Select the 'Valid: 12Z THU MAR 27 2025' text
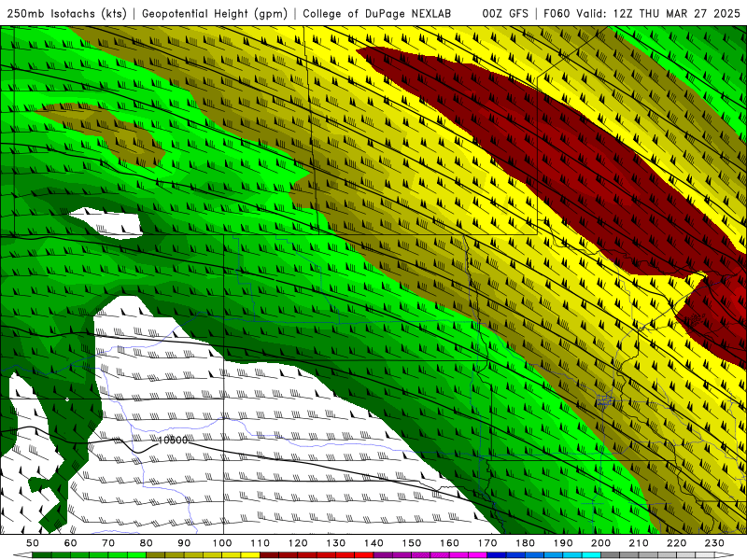The image size is (747, 560). coord(658,13)
